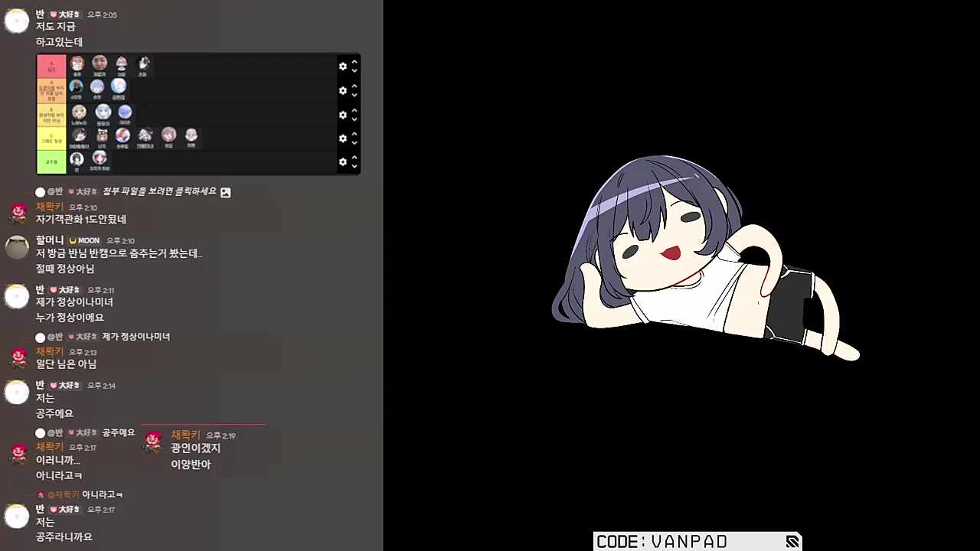Click the reclining chibi character image

[704, 260]
